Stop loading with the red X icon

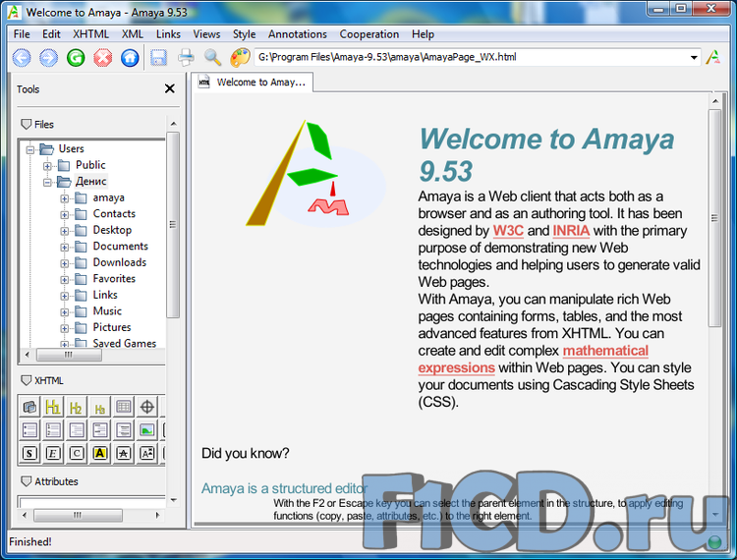coord(103,58)
